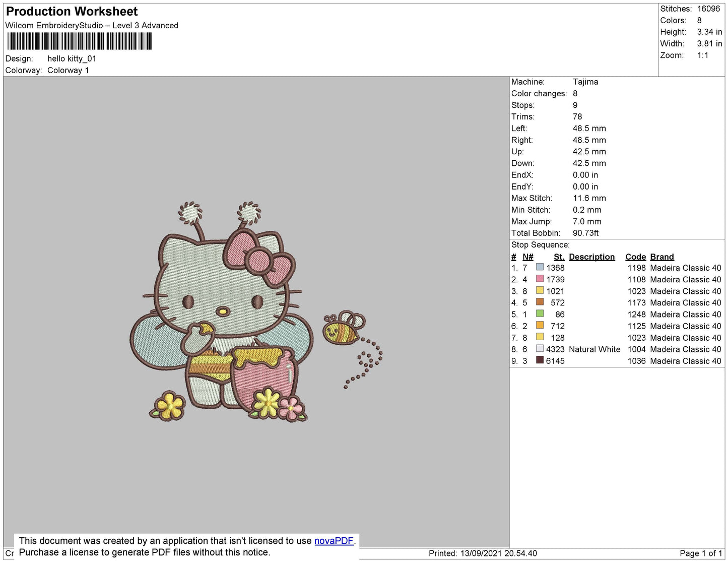The height and width of the screenshot is (563, 728).
Task: Click thread code '1125'
Action: click(x=636, y=326)
